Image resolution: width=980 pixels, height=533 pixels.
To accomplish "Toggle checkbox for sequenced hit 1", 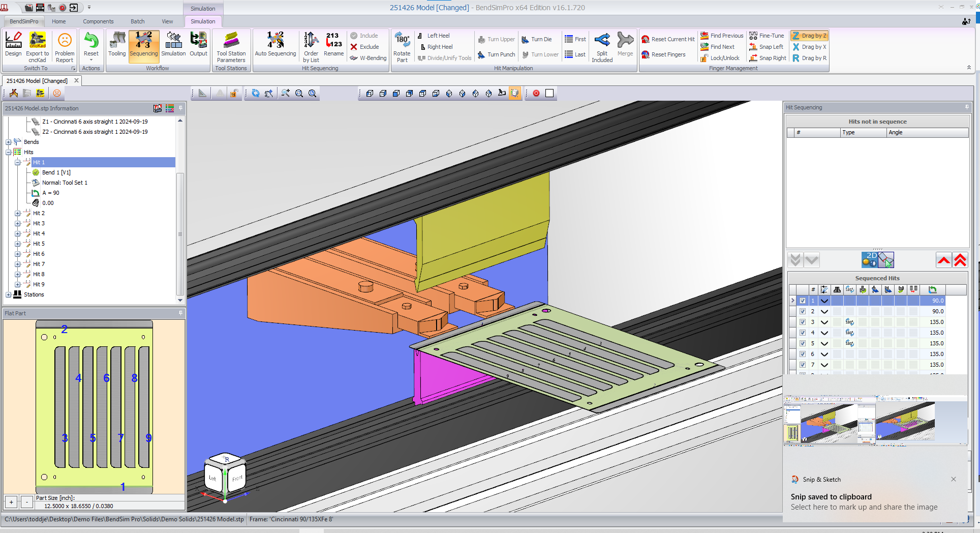I will [x=803, y=301].
